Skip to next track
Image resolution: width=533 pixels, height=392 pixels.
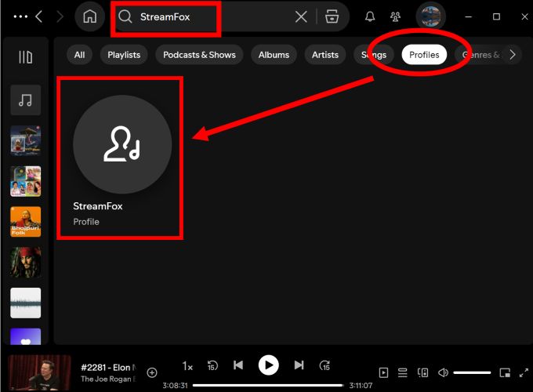[299, 365]
